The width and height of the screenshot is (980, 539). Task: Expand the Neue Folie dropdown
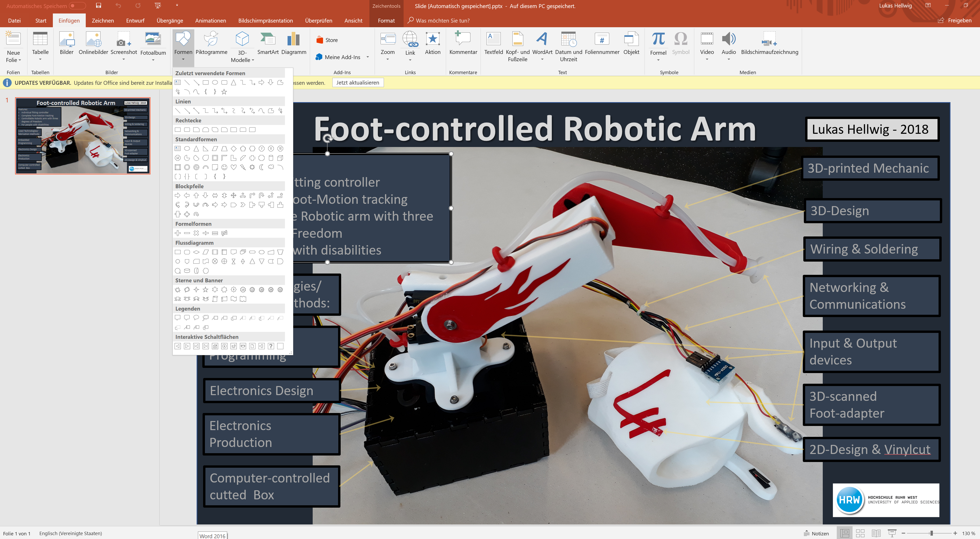(14, 60)
